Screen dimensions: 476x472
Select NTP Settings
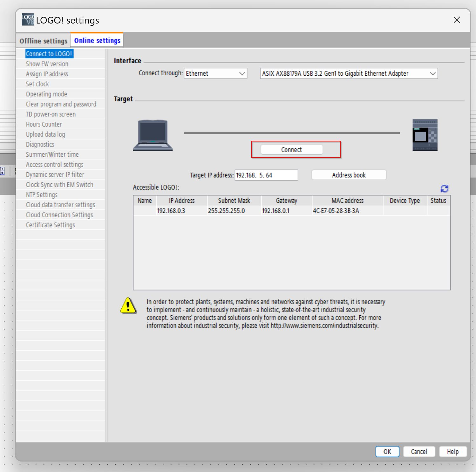tap(42, 195)
